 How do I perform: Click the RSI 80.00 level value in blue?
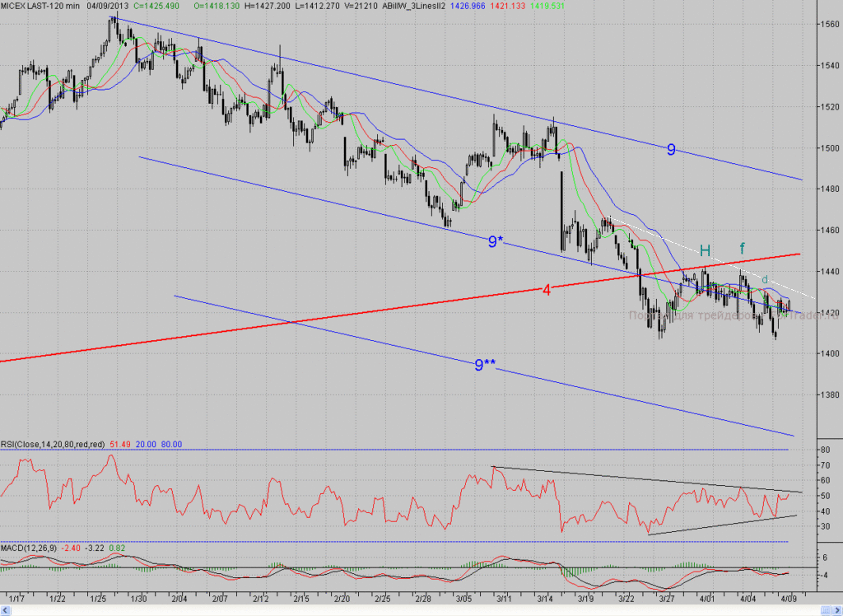point(171,445)
